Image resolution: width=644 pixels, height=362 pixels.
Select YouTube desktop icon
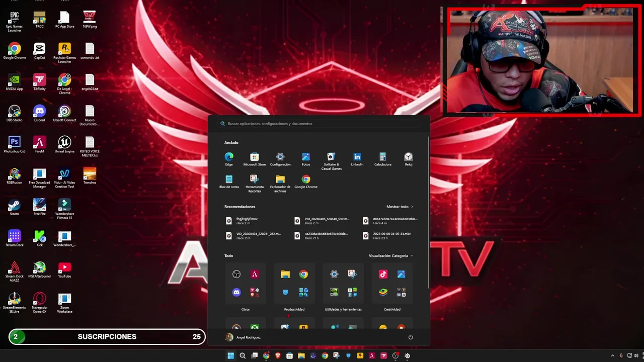(64, 269)
